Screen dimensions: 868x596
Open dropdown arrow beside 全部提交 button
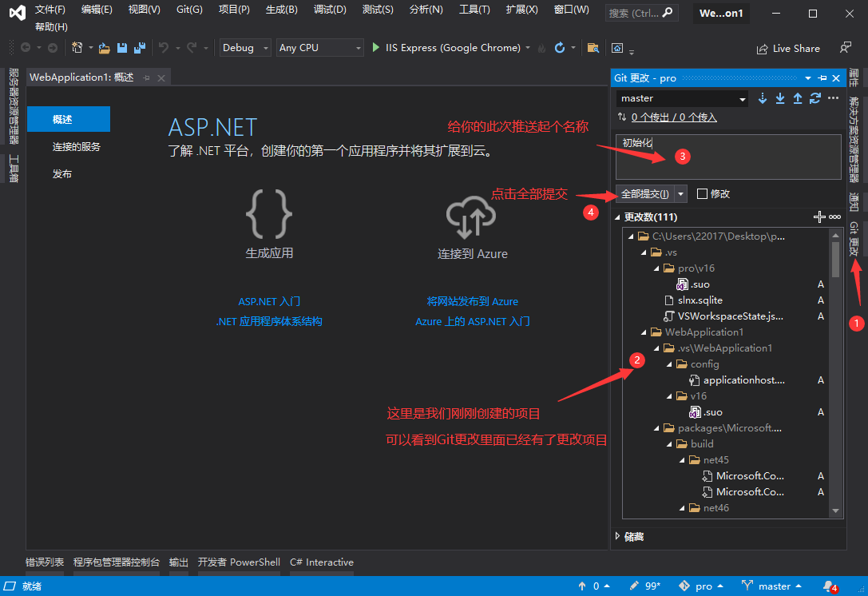pos(681,194)
